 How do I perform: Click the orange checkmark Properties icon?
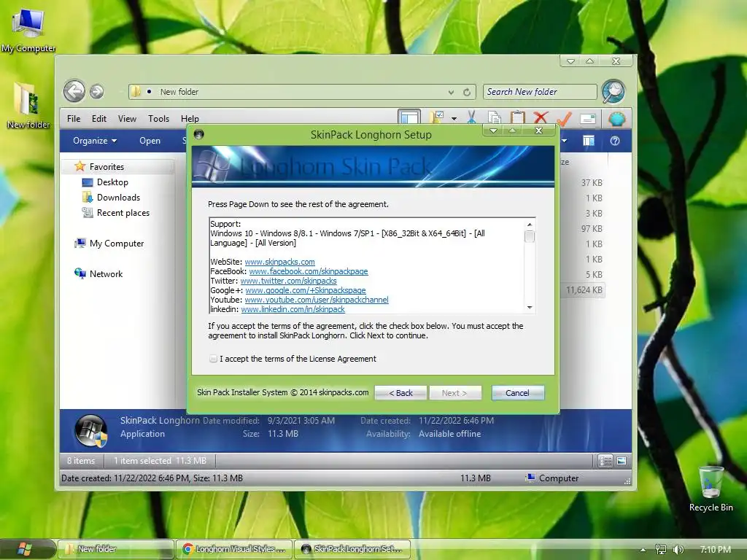point(564,117)
